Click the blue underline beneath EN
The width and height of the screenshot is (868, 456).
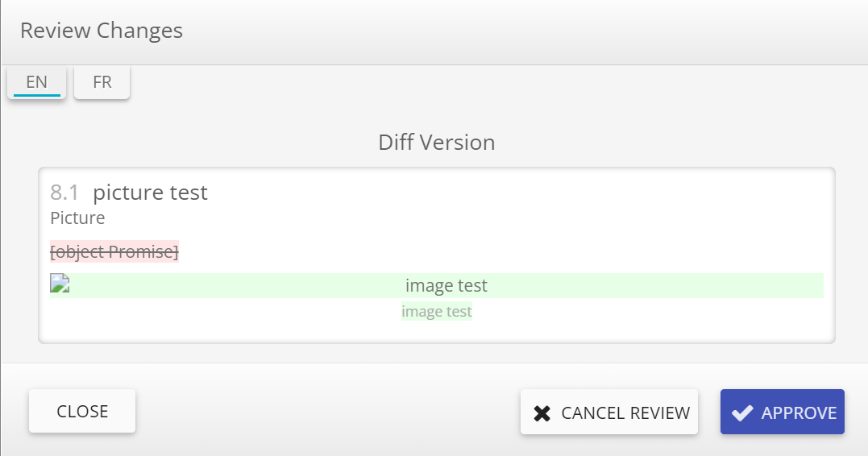(37, 96)
